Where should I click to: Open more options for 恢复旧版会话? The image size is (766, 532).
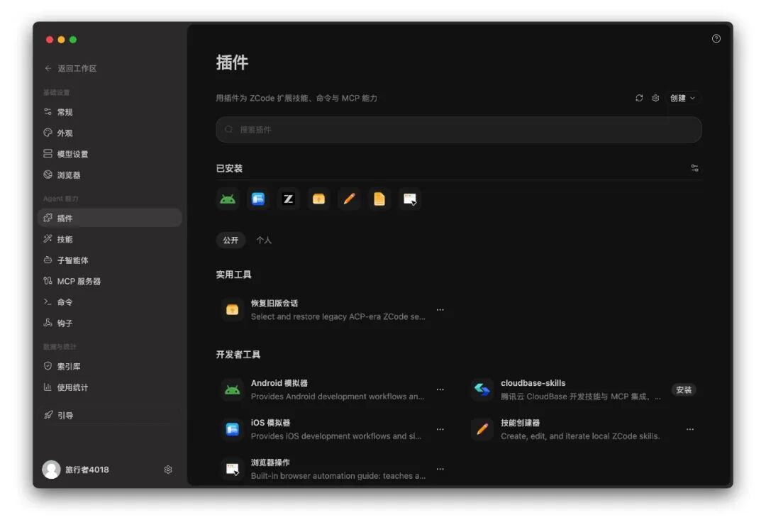tap(440, 310)
